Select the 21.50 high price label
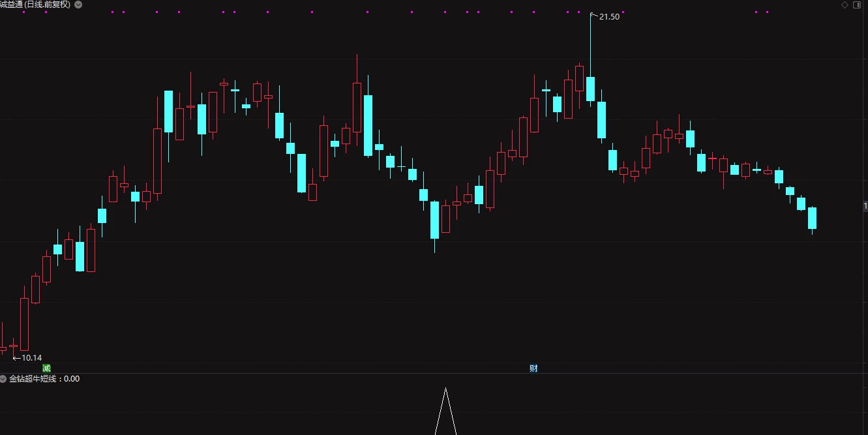Screen dimensions: 868x435 (x=609, y=17)
